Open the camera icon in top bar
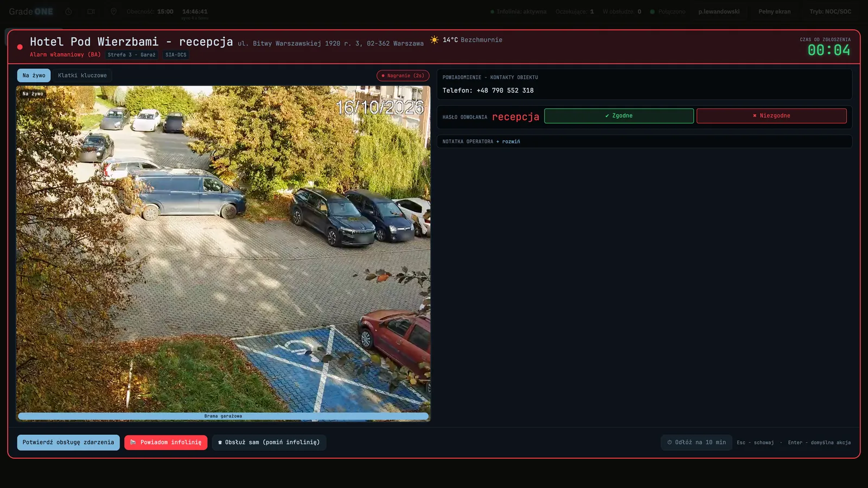 pos(91,11)
